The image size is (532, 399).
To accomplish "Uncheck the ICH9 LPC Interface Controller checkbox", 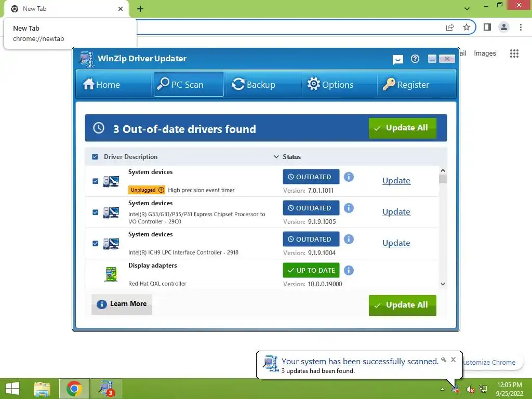I will (96, 244).
